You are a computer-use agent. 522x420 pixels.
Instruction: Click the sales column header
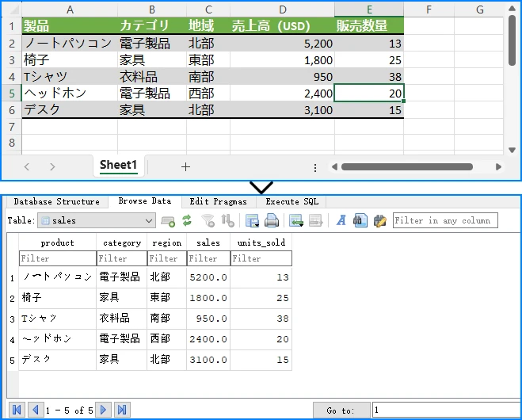click(208, 242)
